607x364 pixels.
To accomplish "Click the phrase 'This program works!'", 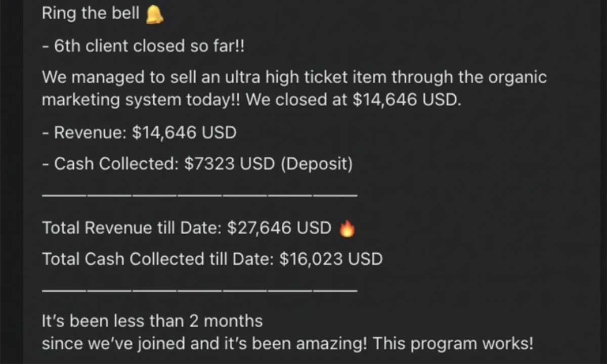I will 453,344.
